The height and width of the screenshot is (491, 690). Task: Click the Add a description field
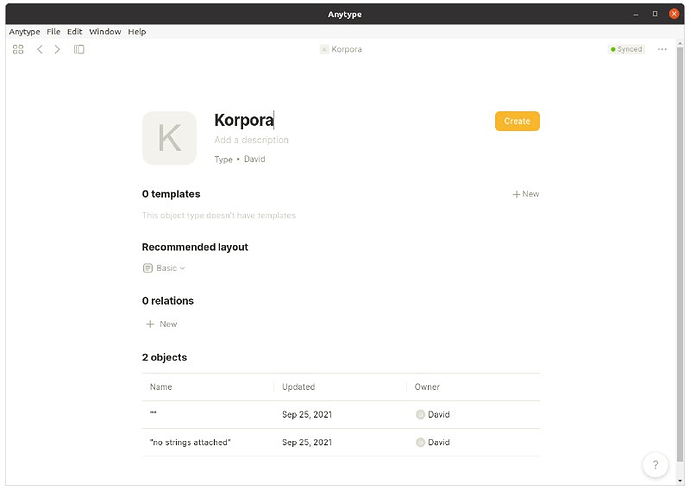click(x=251, y=140)
